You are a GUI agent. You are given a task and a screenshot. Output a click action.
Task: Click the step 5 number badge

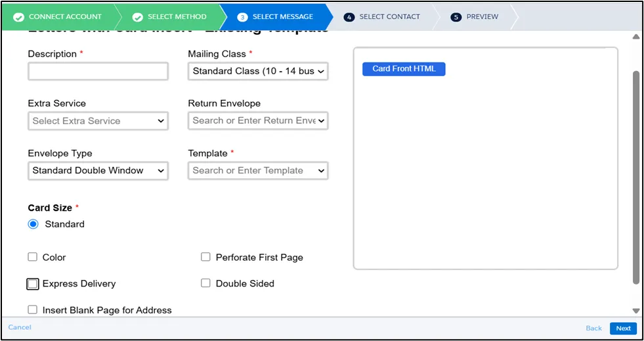pos(456,17)
